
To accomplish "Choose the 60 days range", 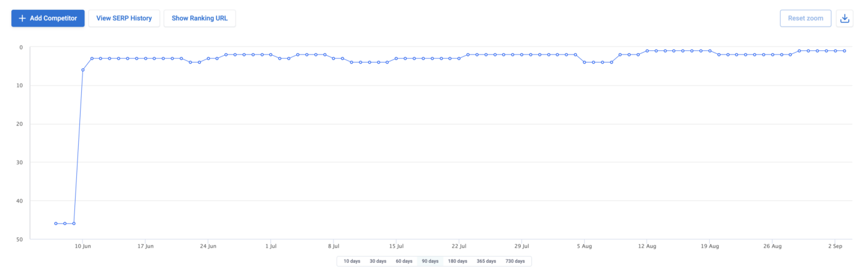I will [404, 261].
